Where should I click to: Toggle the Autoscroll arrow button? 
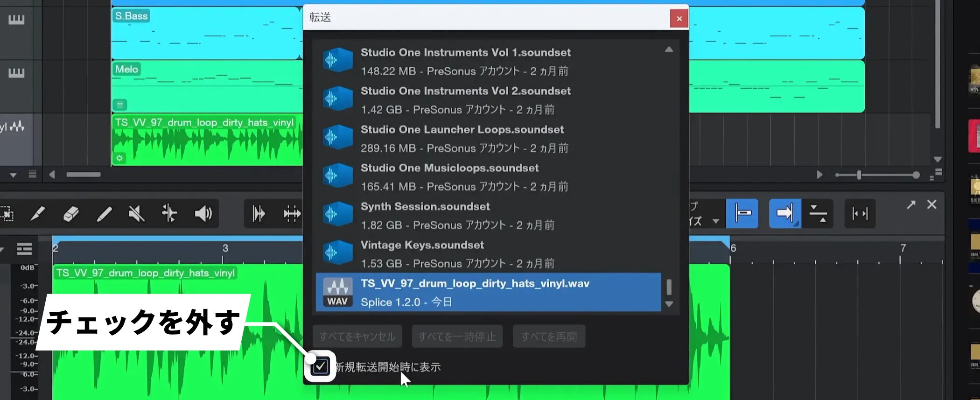click(x=785, y=213)
